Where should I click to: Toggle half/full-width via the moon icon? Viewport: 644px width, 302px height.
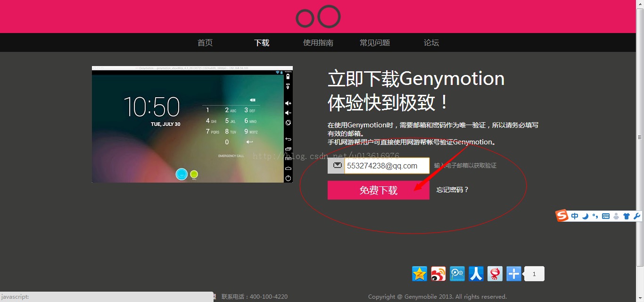click(585, 216)
